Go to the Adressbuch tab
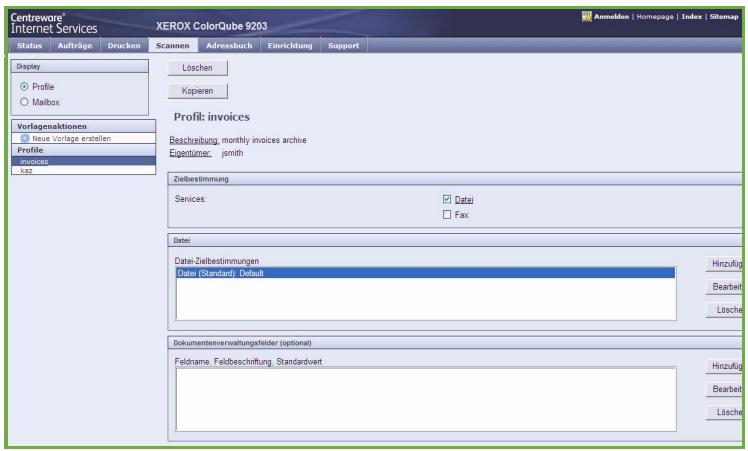748x451 pixels. [229, 45]
